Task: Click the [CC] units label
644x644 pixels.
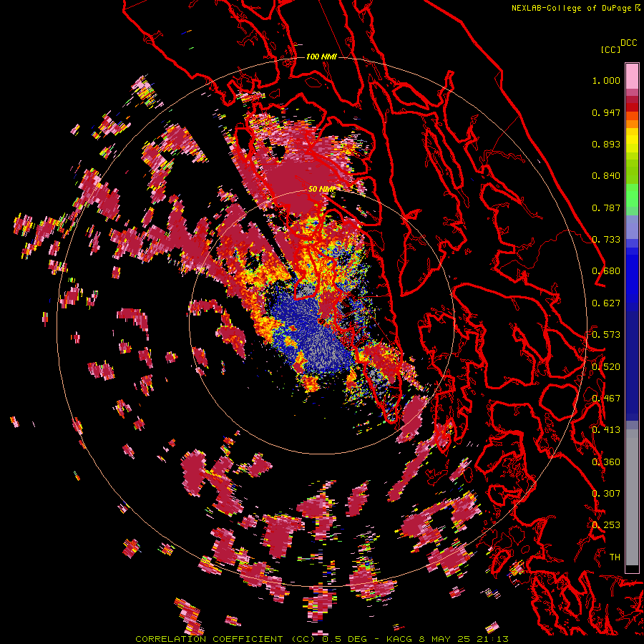Action: coord(610,49)
